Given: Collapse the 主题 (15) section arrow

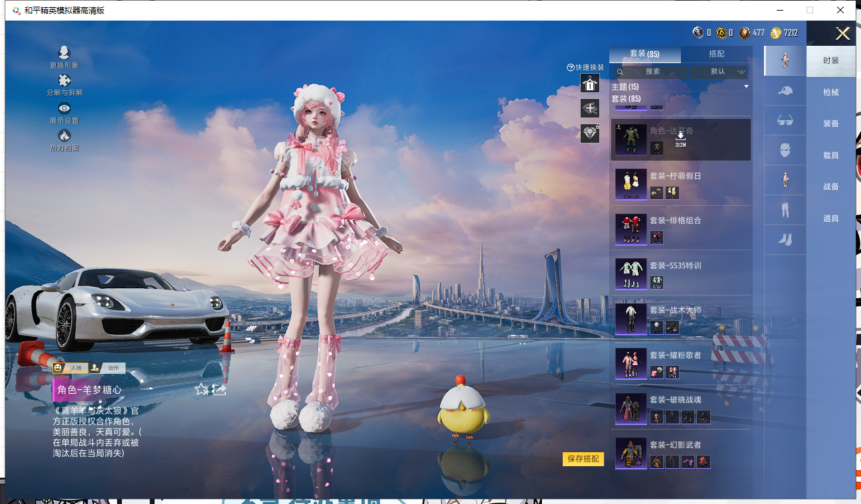Looking at the screenshot, I should [746, 87].
